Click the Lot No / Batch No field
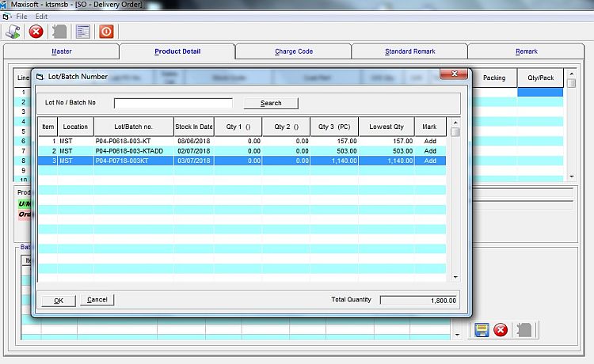This screenshot has height=364, width=594. click(173, 103)
